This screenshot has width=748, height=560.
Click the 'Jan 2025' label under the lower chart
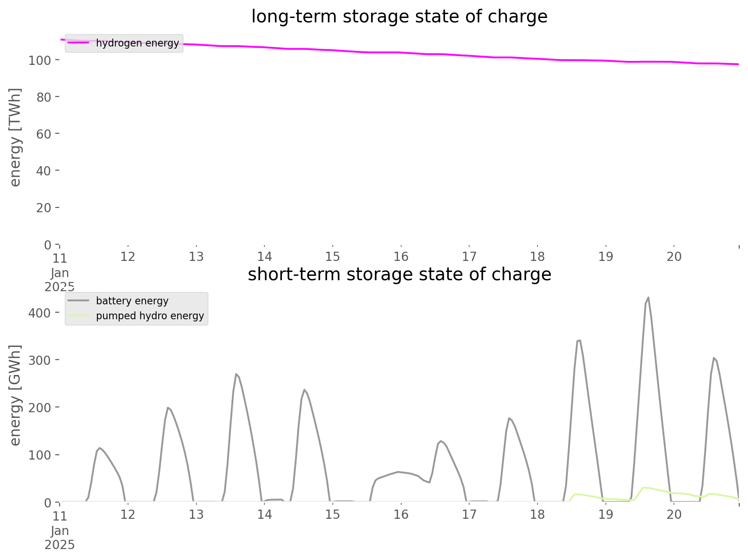pos(60,538)
